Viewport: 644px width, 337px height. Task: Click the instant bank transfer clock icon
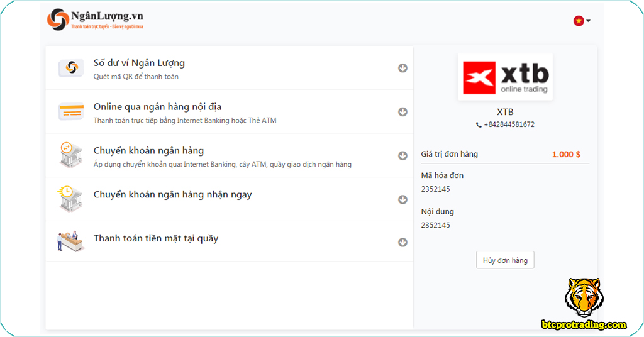pyautogui.click(x=70, y=199)
